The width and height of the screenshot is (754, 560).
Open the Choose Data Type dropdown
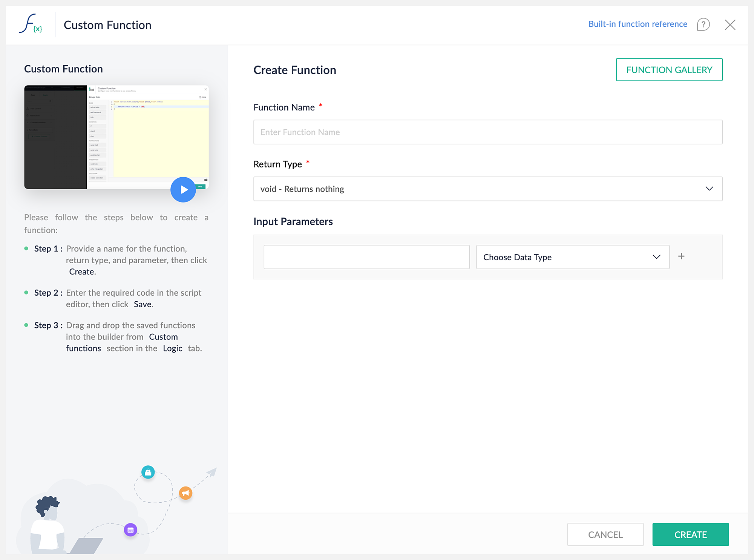(x=572, y=257)
